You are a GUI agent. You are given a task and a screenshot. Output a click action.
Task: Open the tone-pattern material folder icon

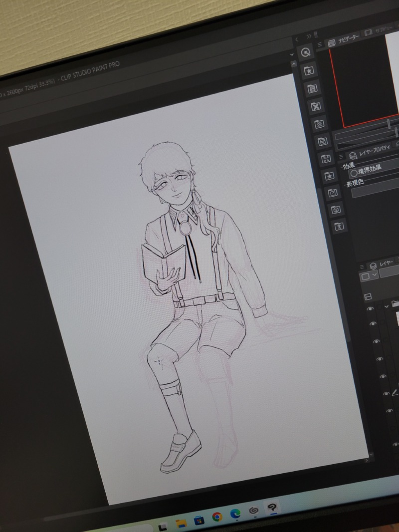tap(319, 124)
